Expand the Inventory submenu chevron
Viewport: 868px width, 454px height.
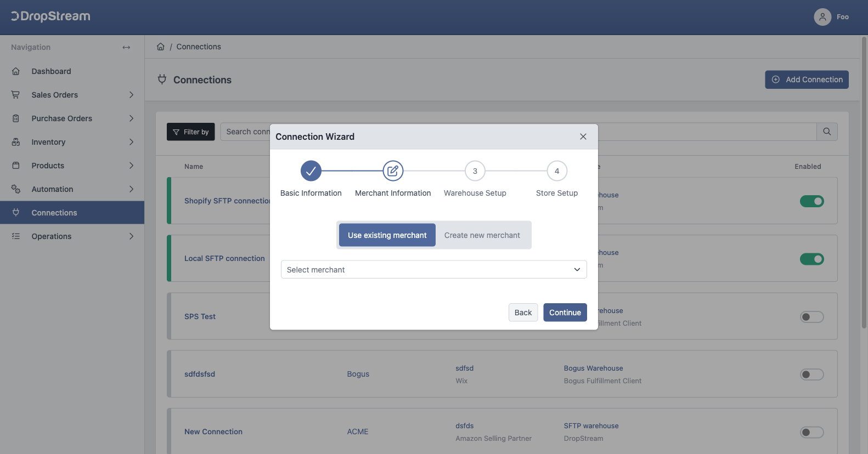tap(131, 142)
